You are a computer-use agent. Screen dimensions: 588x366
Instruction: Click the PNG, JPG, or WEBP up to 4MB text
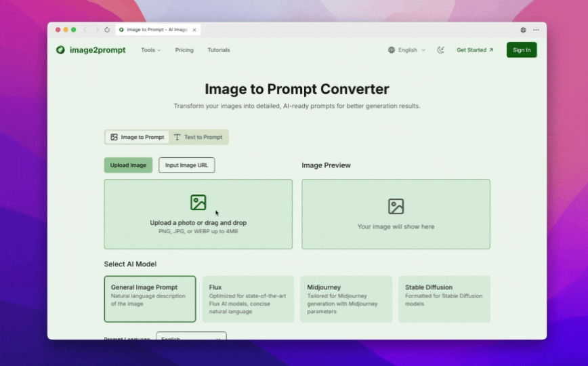[x=198, y=231]
